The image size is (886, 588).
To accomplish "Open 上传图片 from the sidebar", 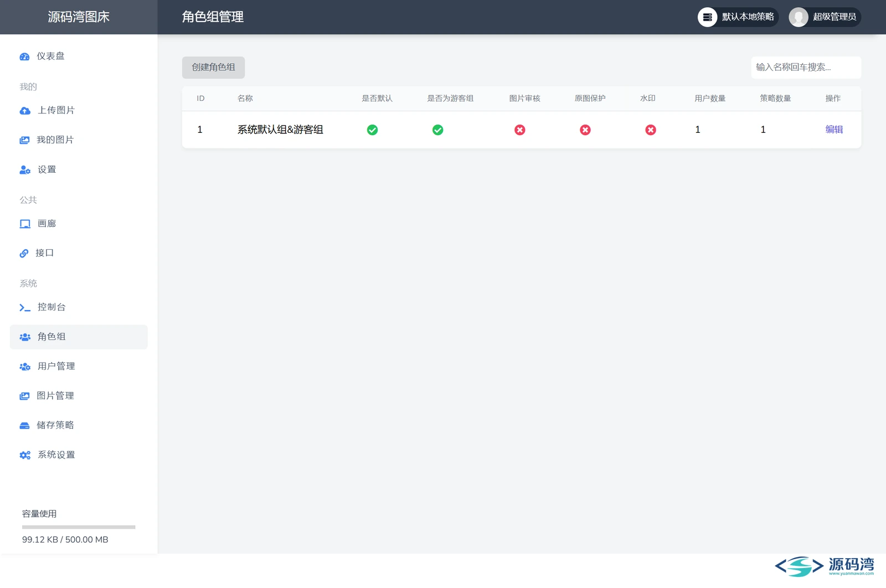I will [x=79, y=111].
